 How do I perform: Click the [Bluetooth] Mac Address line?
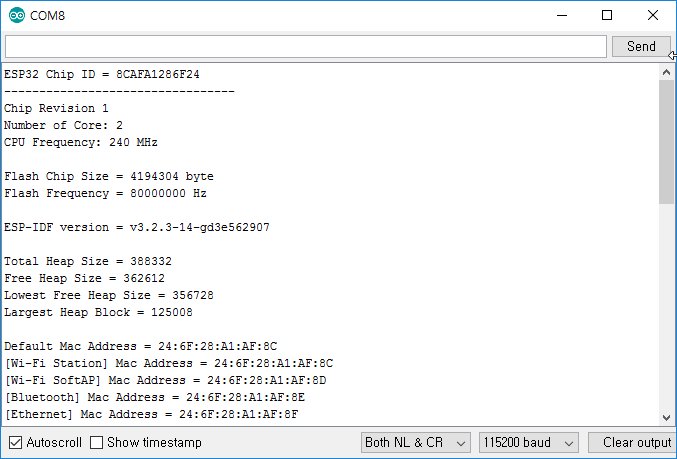coord(155,397)
